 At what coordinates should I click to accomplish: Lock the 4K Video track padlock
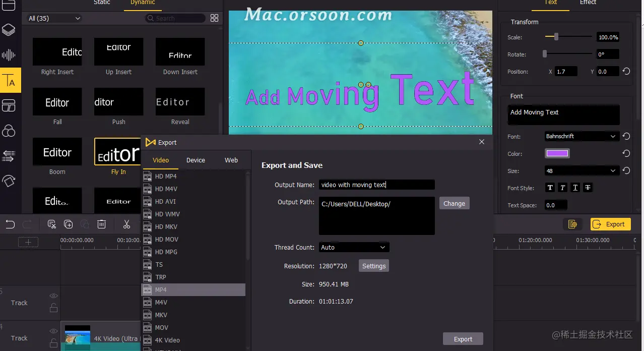pos(53,343)
